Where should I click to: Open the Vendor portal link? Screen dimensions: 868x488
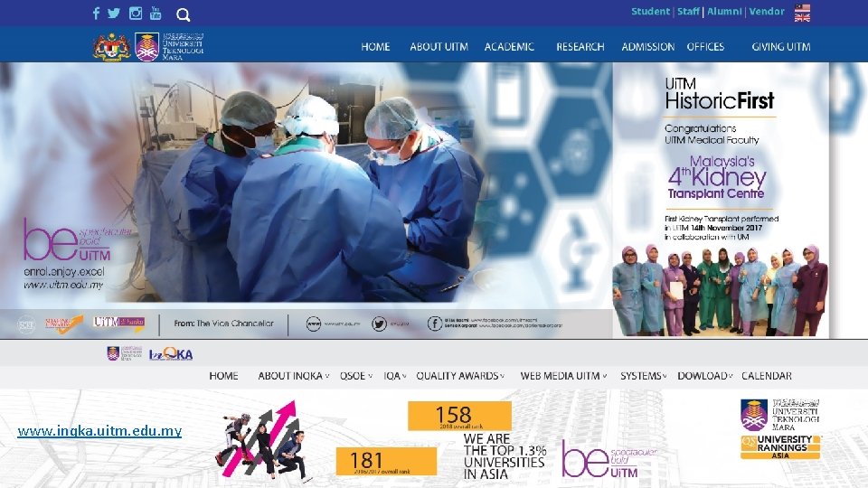tap(767, 11)
